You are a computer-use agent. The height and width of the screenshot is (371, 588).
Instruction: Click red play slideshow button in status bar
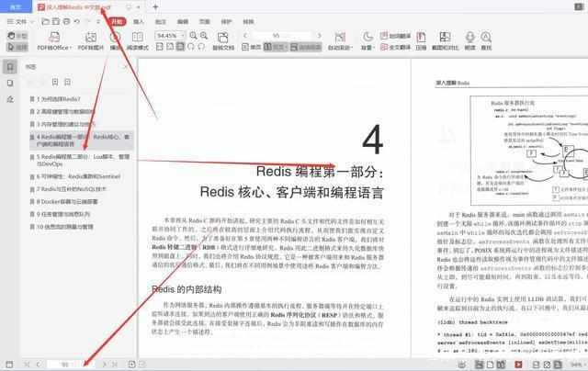click(x=518, y=365)
